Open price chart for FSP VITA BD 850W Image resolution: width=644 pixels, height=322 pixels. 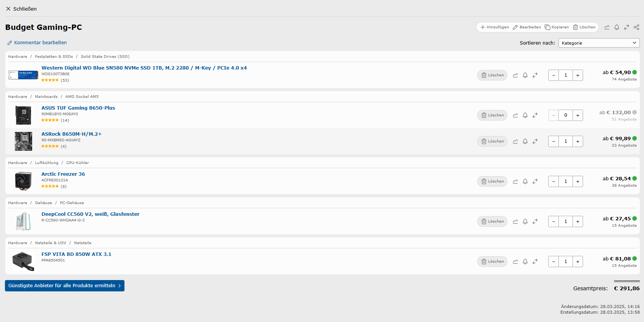pos(515,262)
